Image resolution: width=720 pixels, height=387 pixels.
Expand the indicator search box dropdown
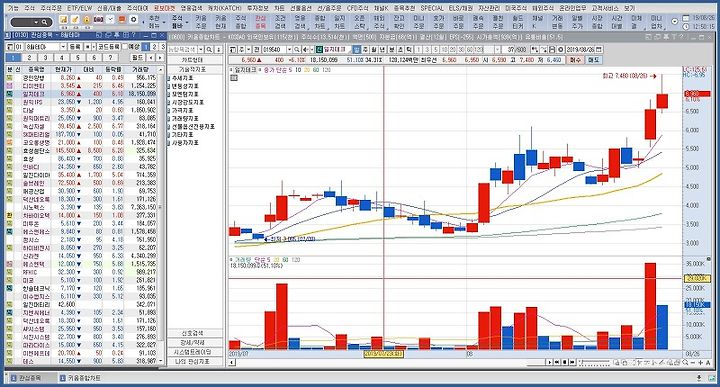(201, 49)
